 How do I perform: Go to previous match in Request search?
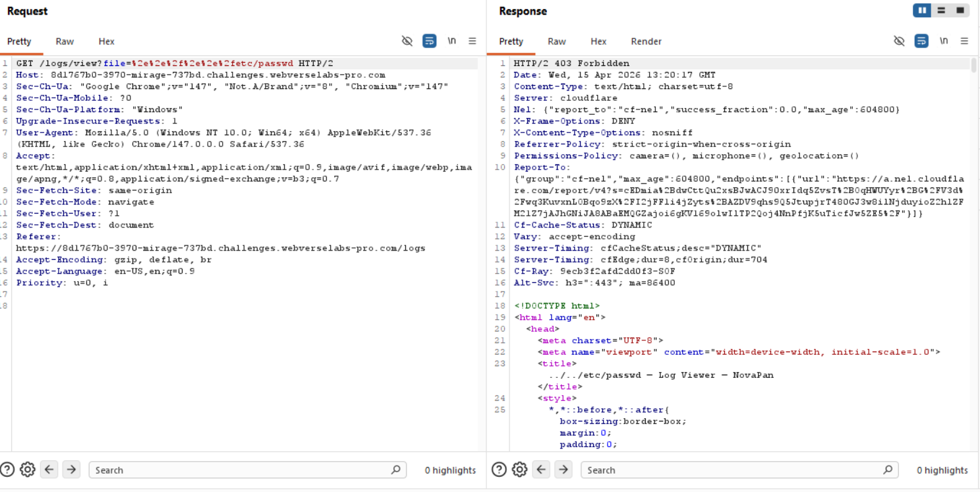click(x=49, y=470)
